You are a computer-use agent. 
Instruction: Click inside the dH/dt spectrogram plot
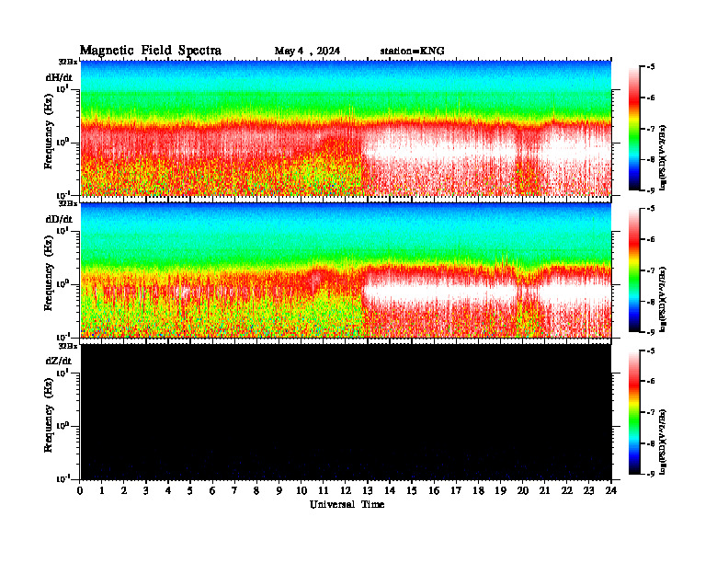(x=346, y=128)
